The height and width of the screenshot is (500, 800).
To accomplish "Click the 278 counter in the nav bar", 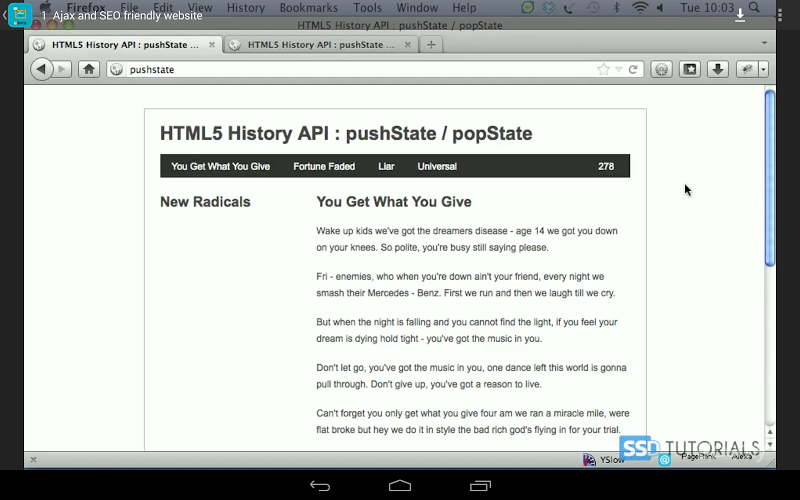I will click(606, 166).
